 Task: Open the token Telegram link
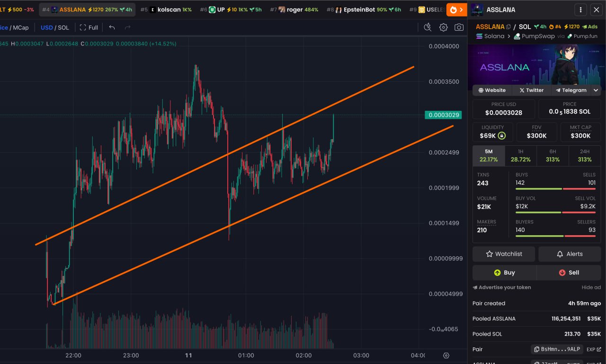pos(571,90)
